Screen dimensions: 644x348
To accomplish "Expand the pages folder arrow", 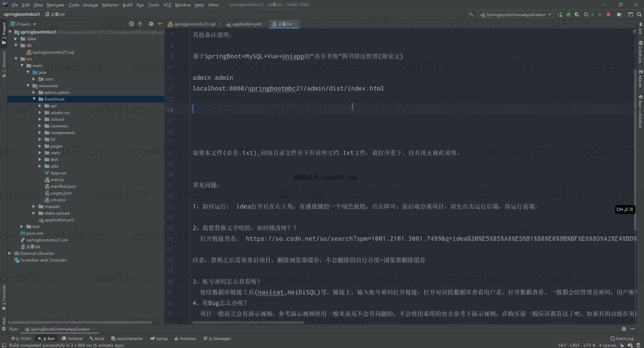I will click(x=40, y=146).
